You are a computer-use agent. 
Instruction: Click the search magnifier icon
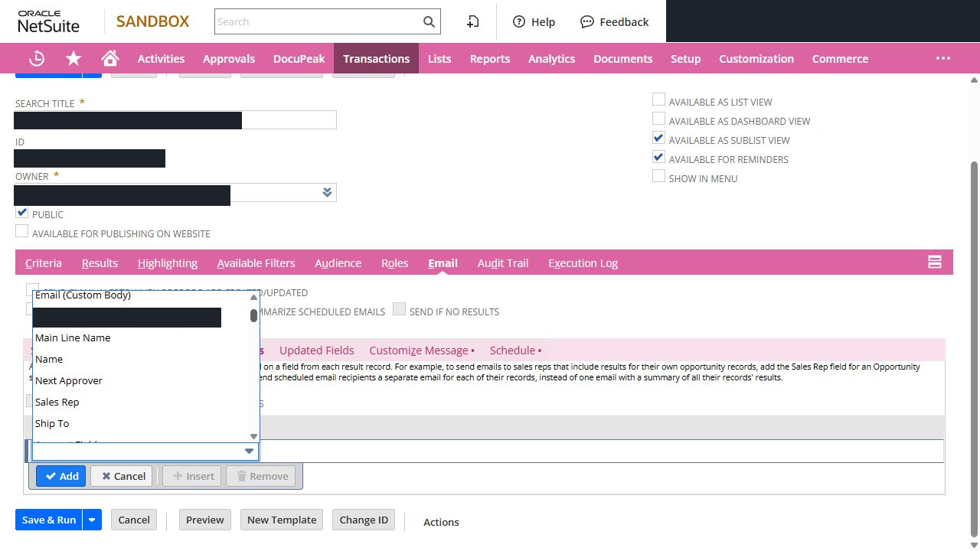coord(430,21)
